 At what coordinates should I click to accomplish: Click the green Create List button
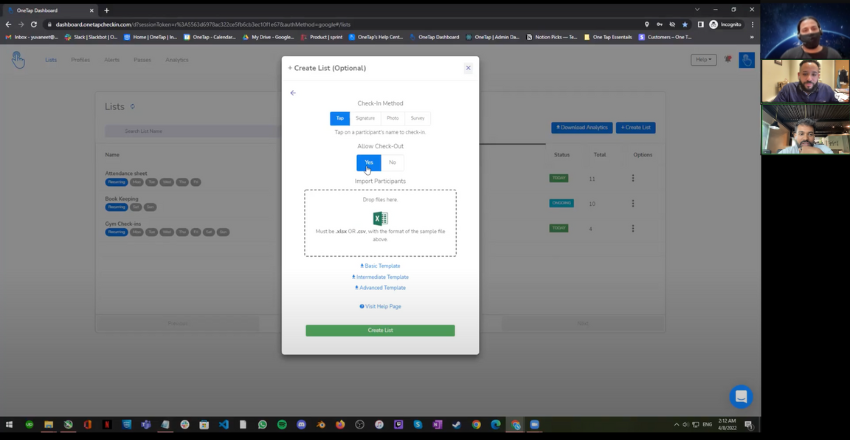point(380,330)
